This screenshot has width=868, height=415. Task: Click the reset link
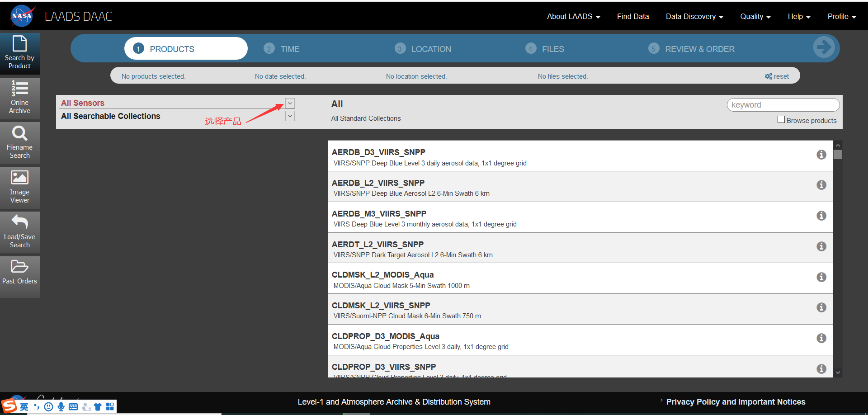777,76
